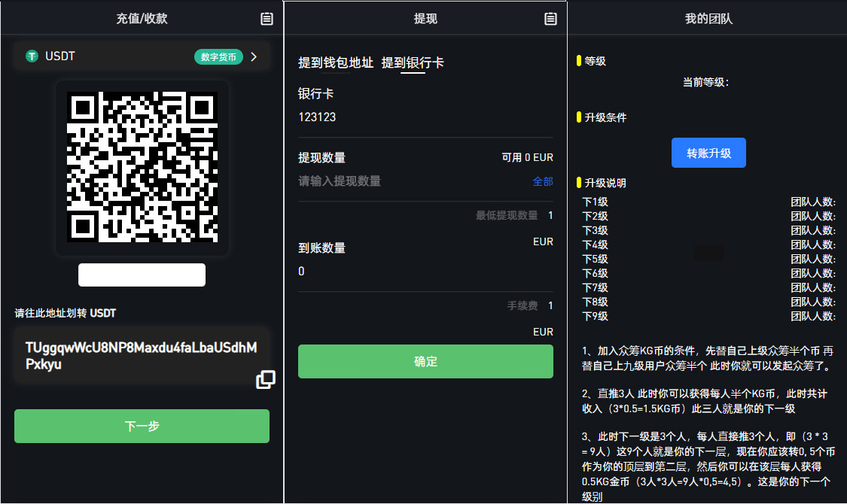Click the 升级说明 section heading
This screenshot has height=504, width=847.
pyautogui.click(x=605, y=183)
